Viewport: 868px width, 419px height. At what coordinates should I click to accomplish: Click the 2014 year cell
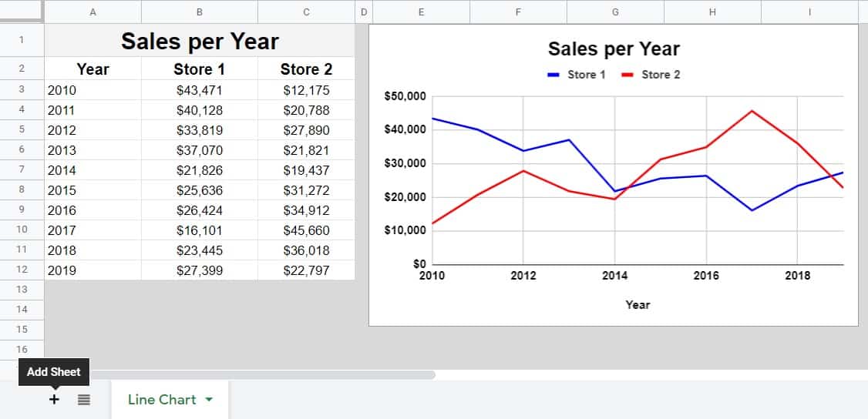pos(93,170)
